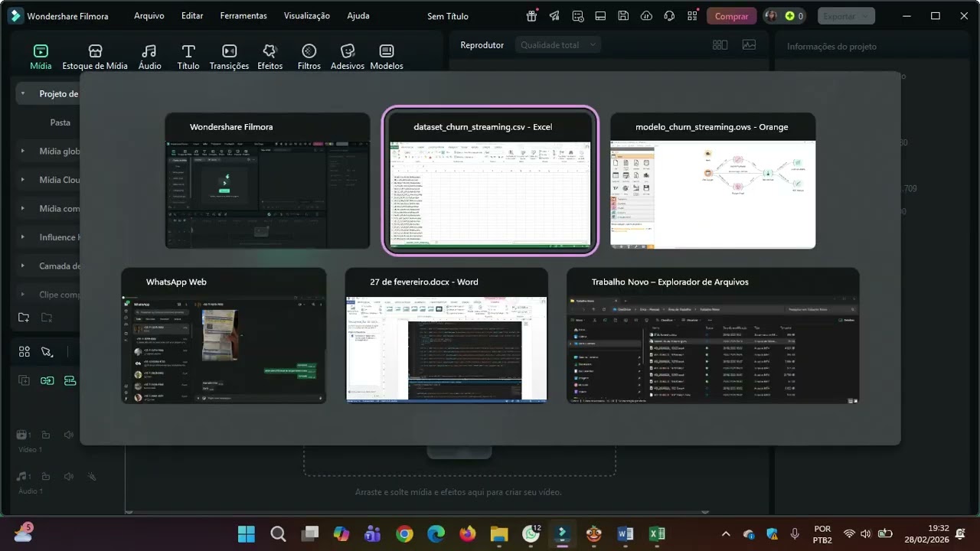980x551 pixels.
Task: Select the Pasta folder item
Action: (x=60, y=122)
